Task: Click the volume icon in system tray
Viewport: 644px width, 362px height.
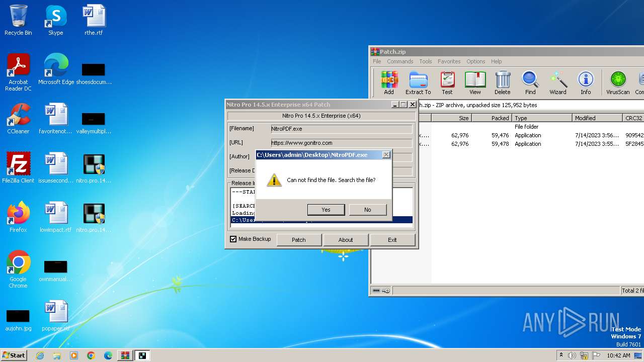Action: coord(572,355)
